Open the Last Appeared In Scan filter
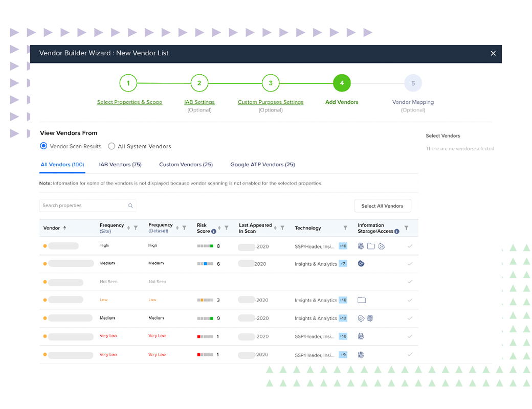Image resolution: width=532 pixels, height=409 pixels. pyautogui.click(x=282, y=228)
